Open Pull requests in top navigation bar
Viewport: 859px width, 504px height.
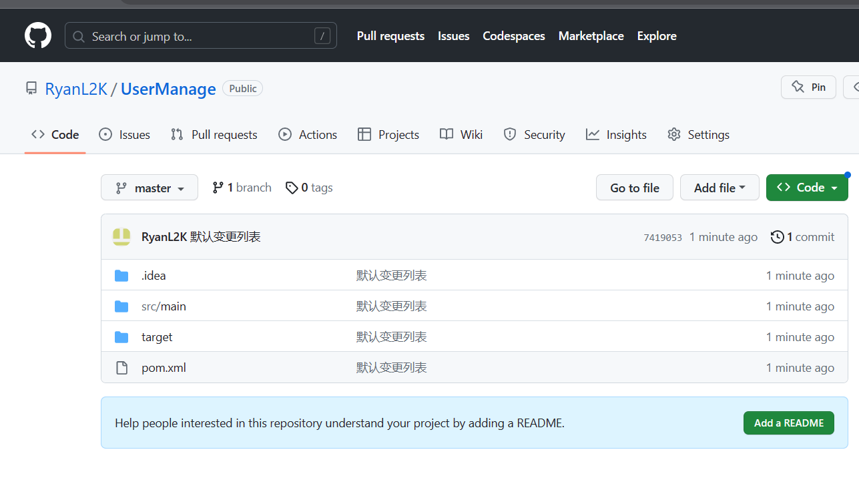(x=390, y=36)
